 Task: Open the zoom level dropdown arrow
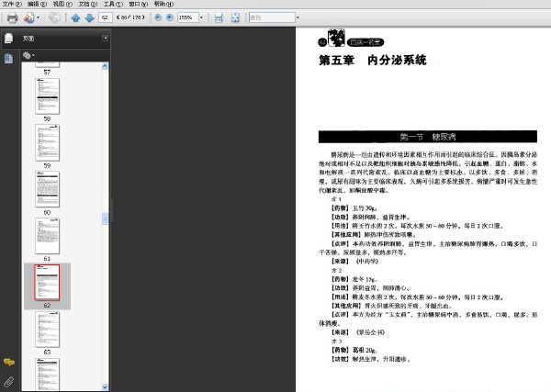click(201, 17)
